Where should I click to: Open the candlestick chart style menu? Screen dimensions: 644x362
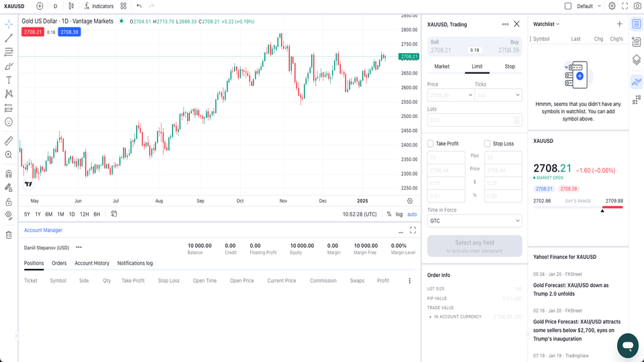72,6
